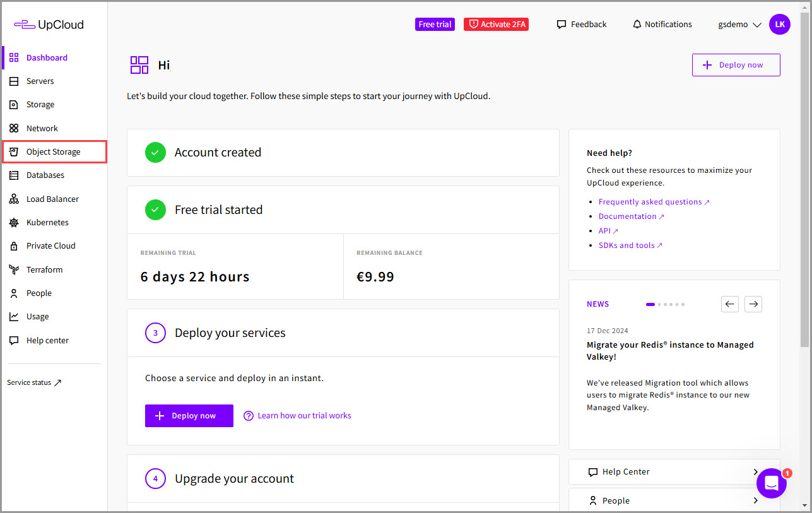
Task: Click the Service status external arrow icon
Action: (58, 383)
